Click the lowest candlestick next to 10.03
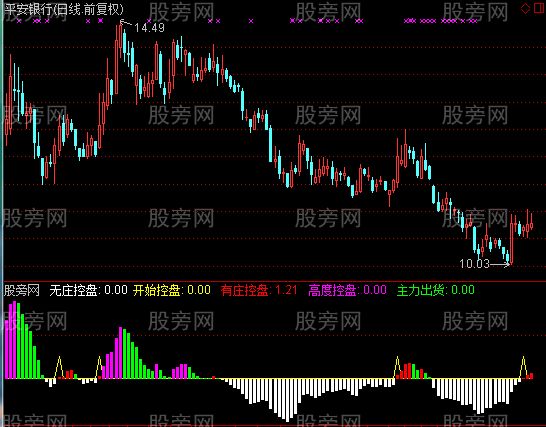This screenshot has height=427, width=546. tap(511, 239)
